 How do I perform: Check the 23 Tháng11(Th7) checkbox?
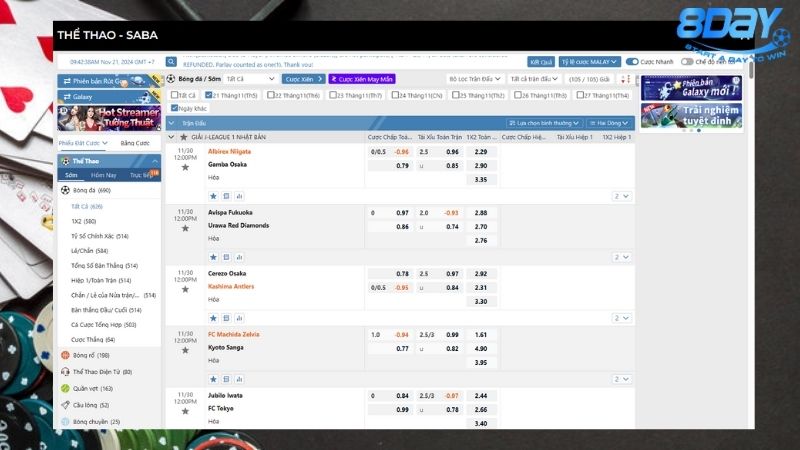click(x=333, y=95)
